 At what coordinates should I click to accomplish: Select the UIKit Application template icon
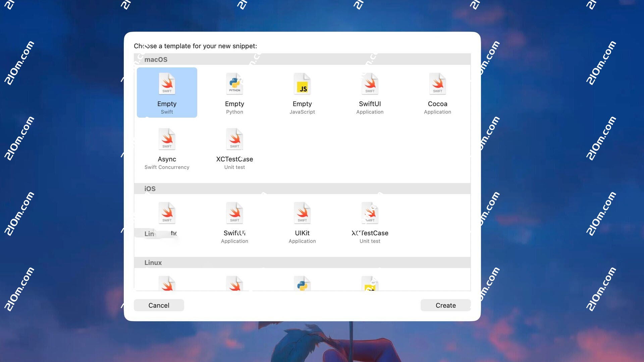(302, 213)
